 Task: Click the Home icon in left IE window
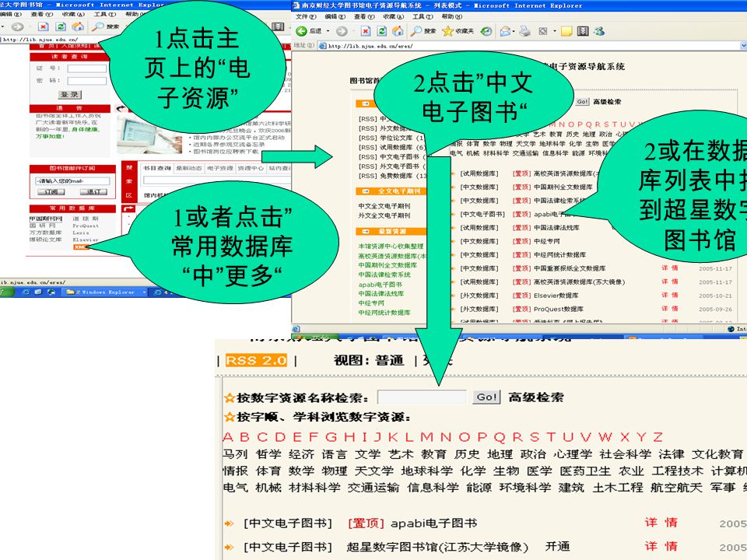click(78, 26)
